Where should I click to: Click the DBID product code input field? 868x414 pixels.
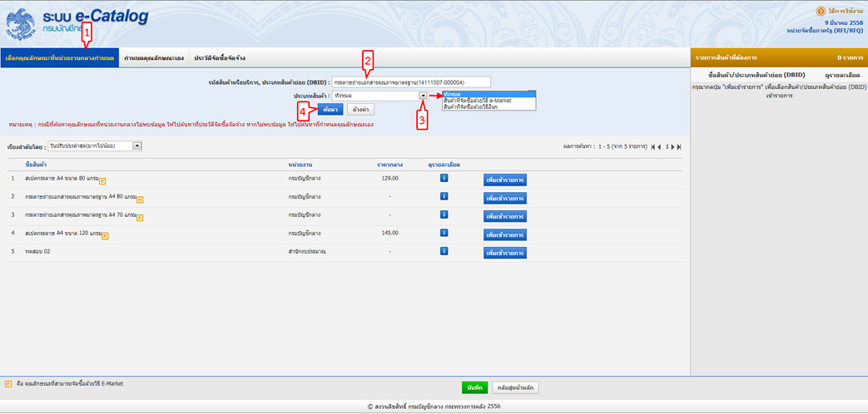coord(410,82)
